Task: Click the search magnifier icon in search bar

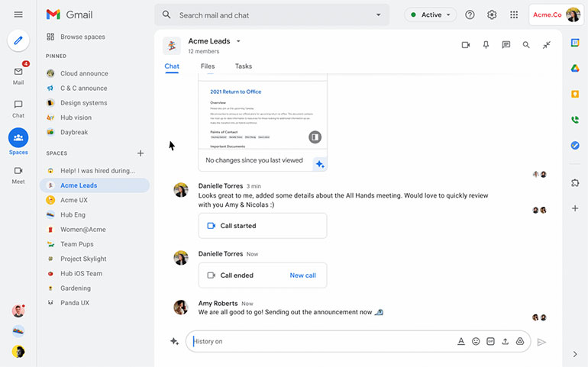Action: point(166,14)
